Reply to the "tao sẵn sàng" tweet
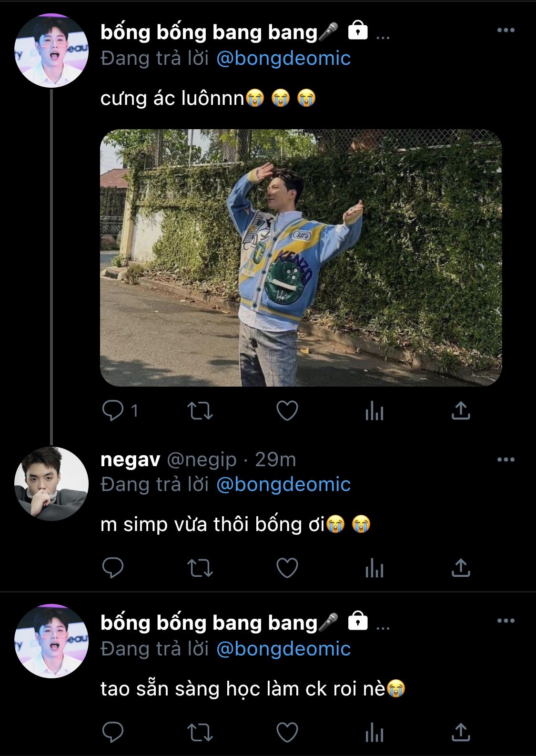The width and height of the screenshot is (536, 756). click(113, 732)
